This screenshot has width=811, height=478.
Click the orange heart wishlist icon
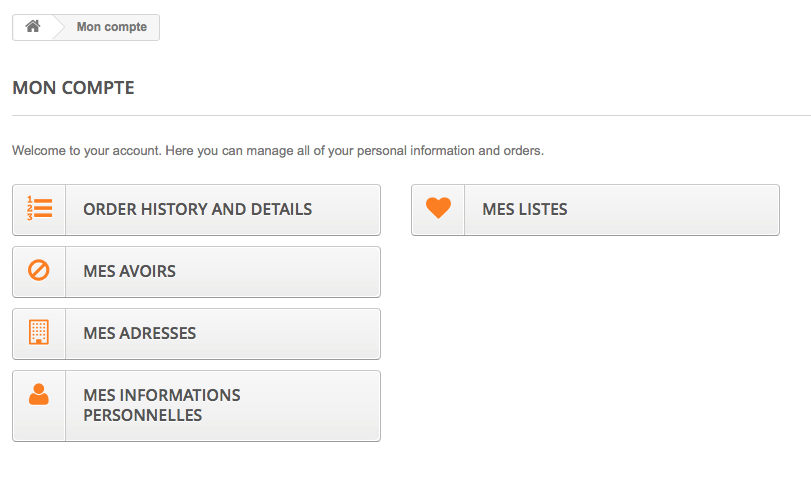(438, 208)
